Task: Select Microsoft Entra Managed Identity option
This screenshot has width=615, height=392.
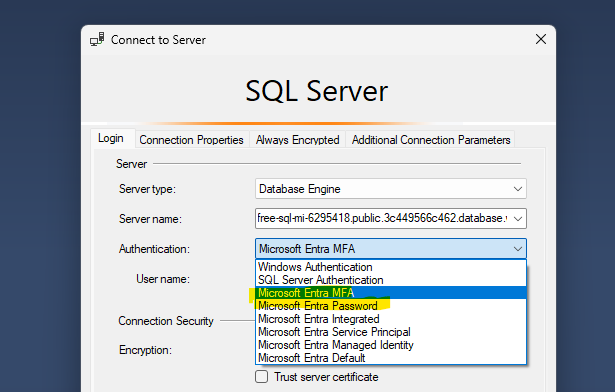Action: (x=391, y=345)
